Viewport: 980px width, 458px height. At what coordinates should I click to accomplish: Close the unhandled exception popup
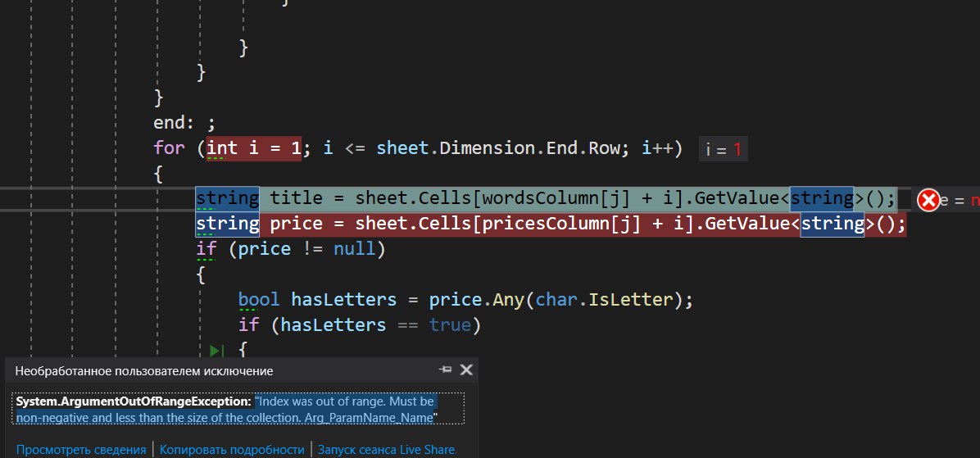(466, 370)
